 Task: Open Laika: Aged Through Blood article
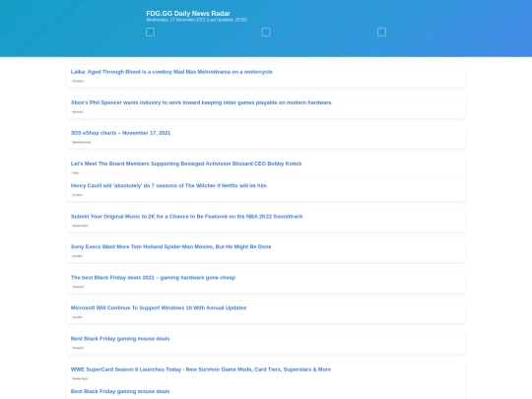click(x=171, y=72)
